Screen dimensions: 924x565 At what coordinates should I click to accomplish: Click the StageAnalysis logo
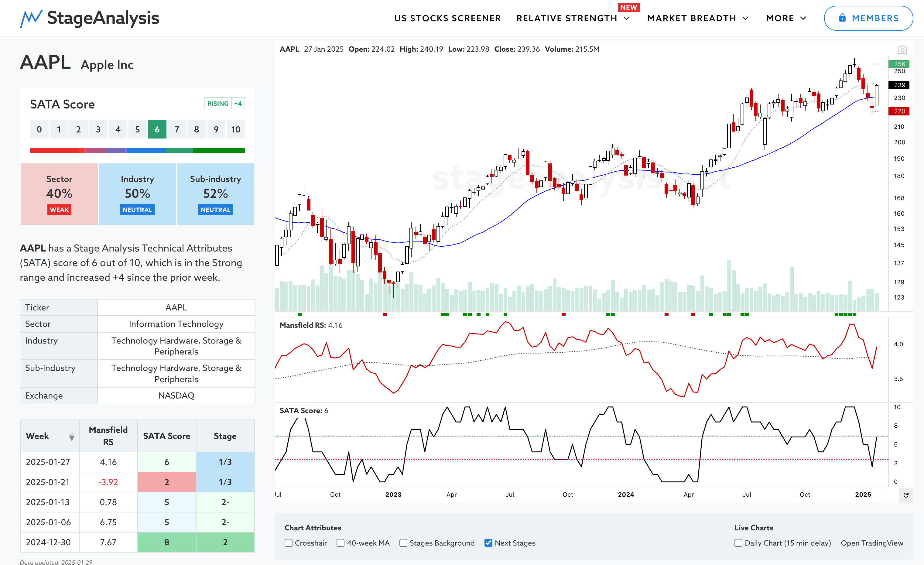click(x=90, y=18)
